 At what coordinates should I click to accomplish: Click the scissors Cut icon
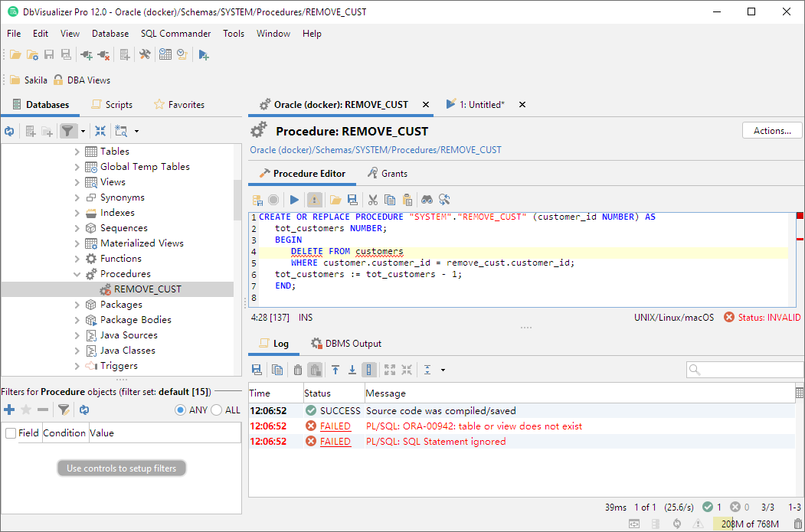[373, 200]
